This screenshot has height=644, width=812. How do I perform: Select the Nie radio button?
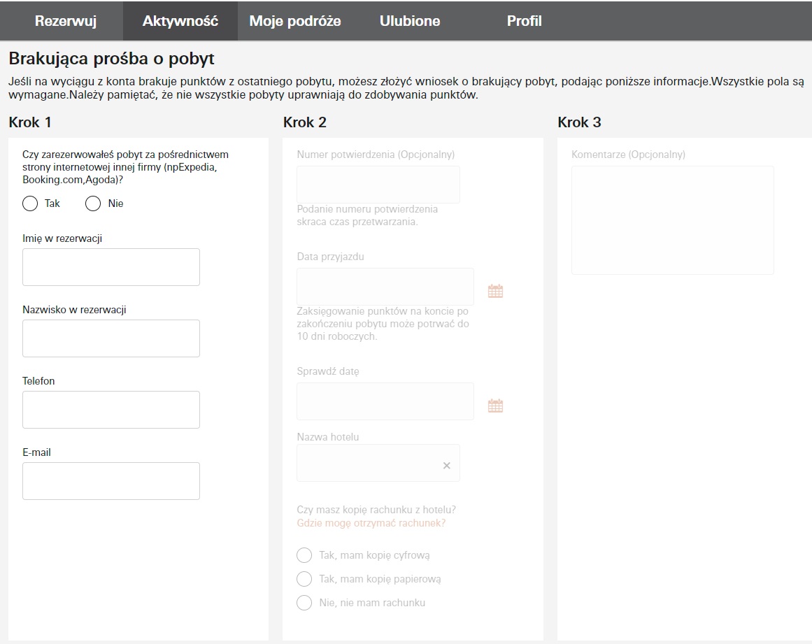pos(93,203)
